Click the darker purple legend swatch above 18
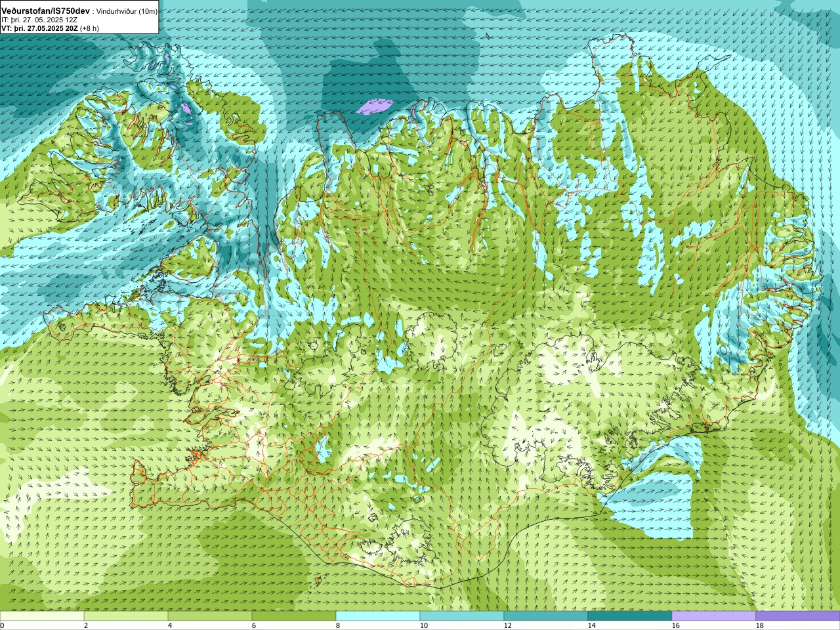The height and width of the screenshot is (630, 840). [x=798, y=616]
